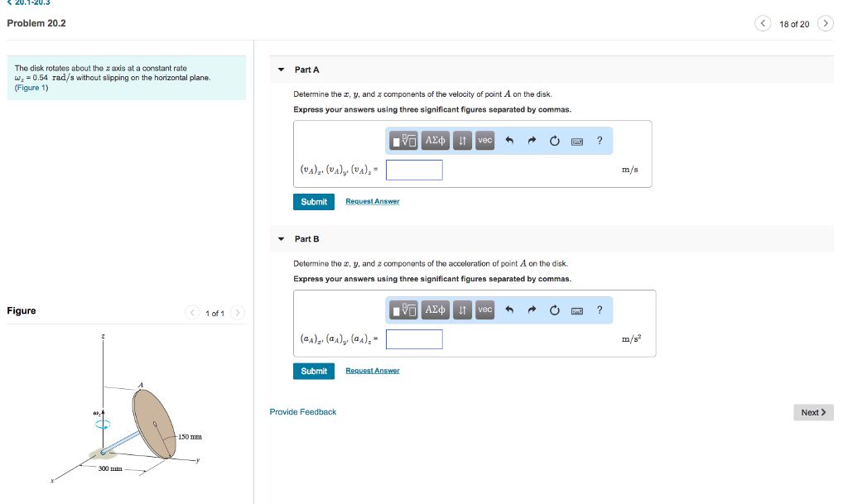Viewport: 848px width, 504px height.
Task: Click the Problem 20.2 heading
Action: click(x=36, y=23)
